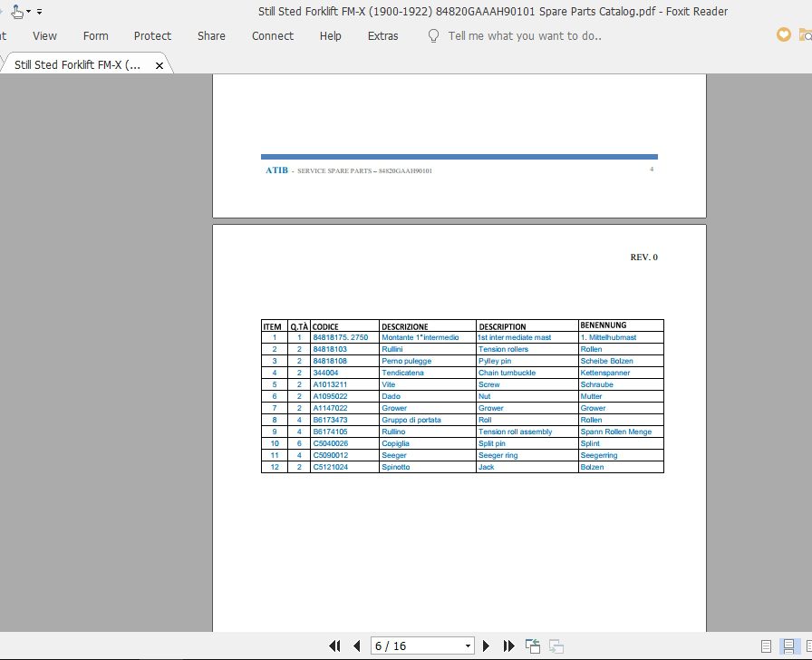Screen dimensions: 812x660
Task: Go to the first page button
Action: point(334,646)
